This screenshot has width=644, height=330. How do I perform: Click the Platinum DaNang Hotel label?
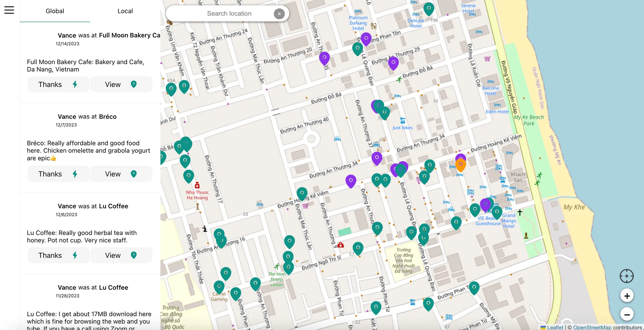(358, 23)
